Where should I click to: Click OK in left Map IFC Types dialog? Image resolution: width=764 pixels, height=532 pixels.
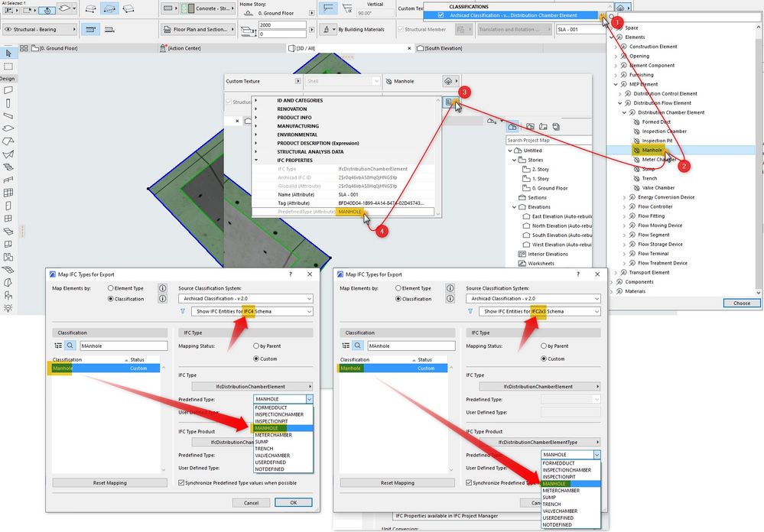pos(294,503)
